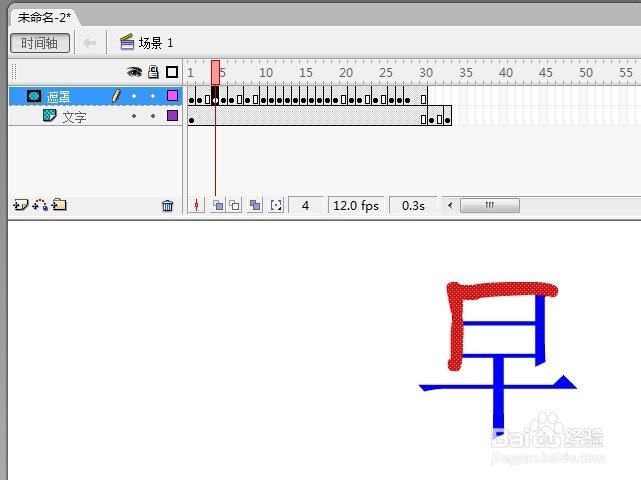
Task: Click the timeline panel drag gripper
Action: (14, 72)
